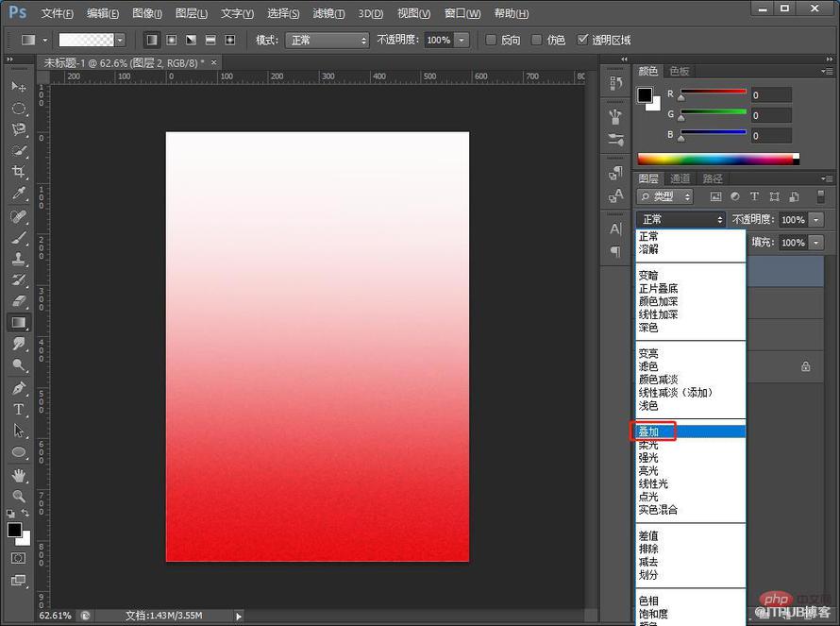Open the 滤镜 (Filter) menu
This screenshot has width=840, height=626.
(328, 13)
